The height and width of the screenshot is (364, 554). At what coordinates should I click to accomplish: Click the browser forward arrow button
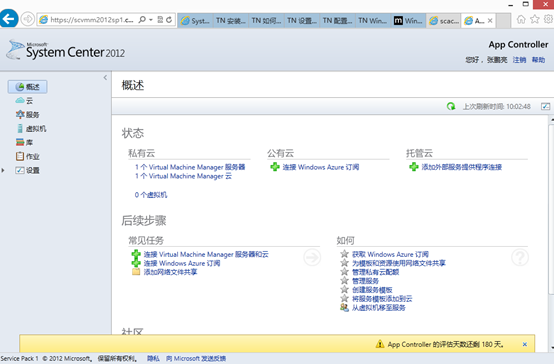pos(28,19)
